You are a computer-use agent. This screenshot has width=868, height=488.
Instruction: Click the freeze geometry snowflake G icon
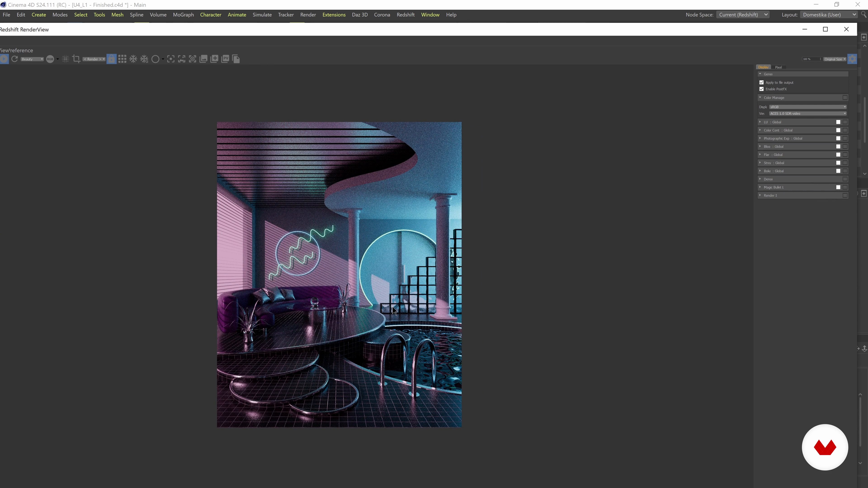click(x=144, y=59)
